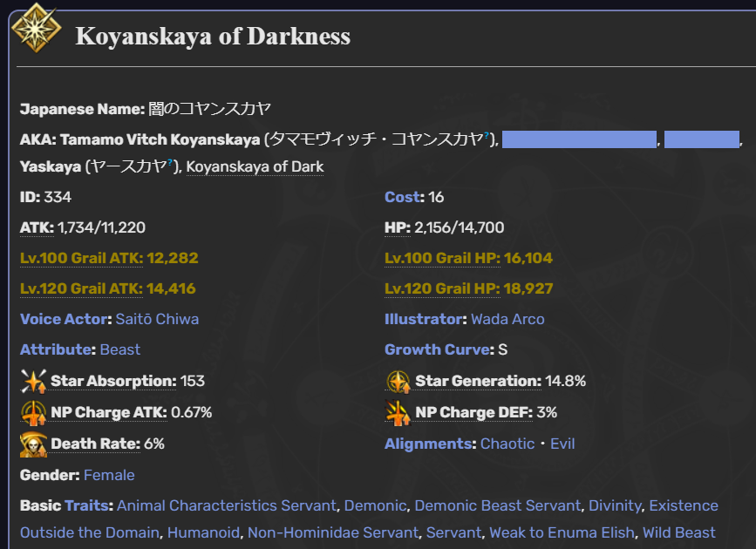Follow the Female gender link
This screenshot has height=549, width=756.
[109, 475]
